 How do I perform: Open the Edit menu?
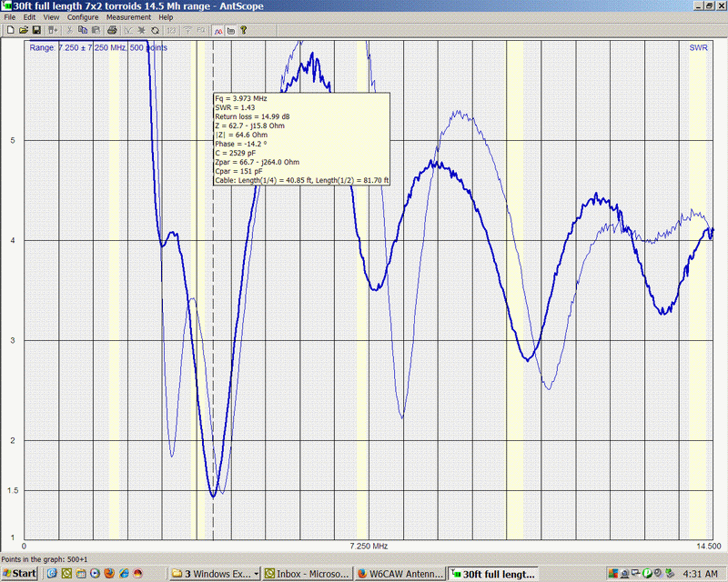(29, 17)
